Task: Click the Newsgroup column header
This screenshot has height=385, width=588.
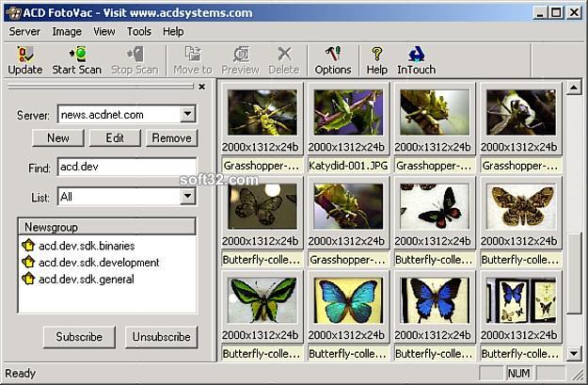Action: [x=107, y=227]
